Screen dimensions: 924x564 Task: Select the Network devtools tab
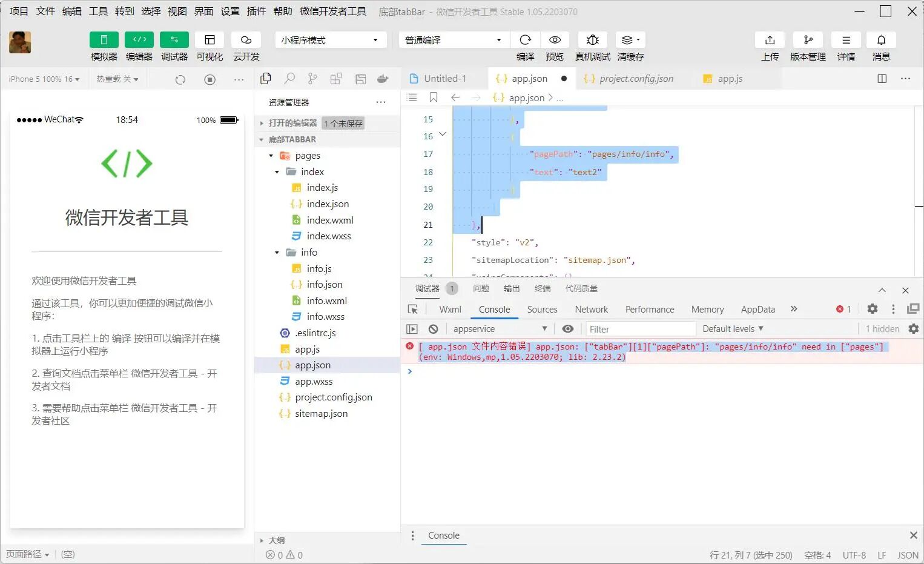(x=592, y=310)
